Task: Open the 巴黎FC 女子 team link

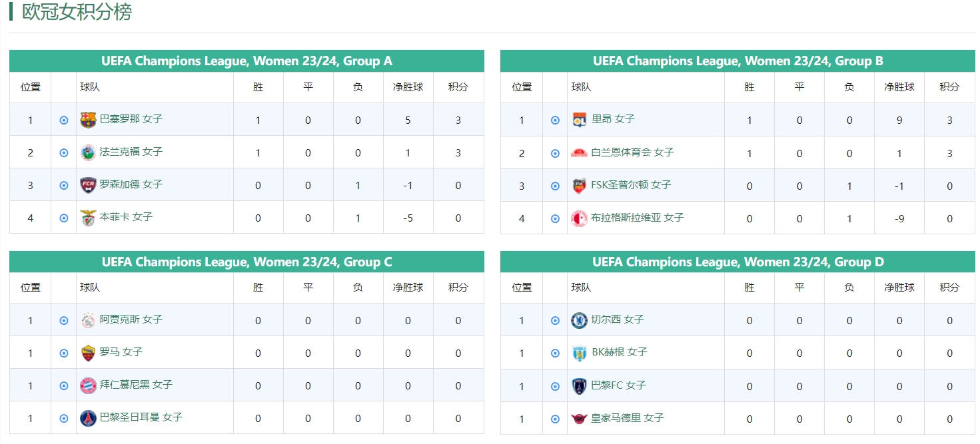Action: pos(618,385)
